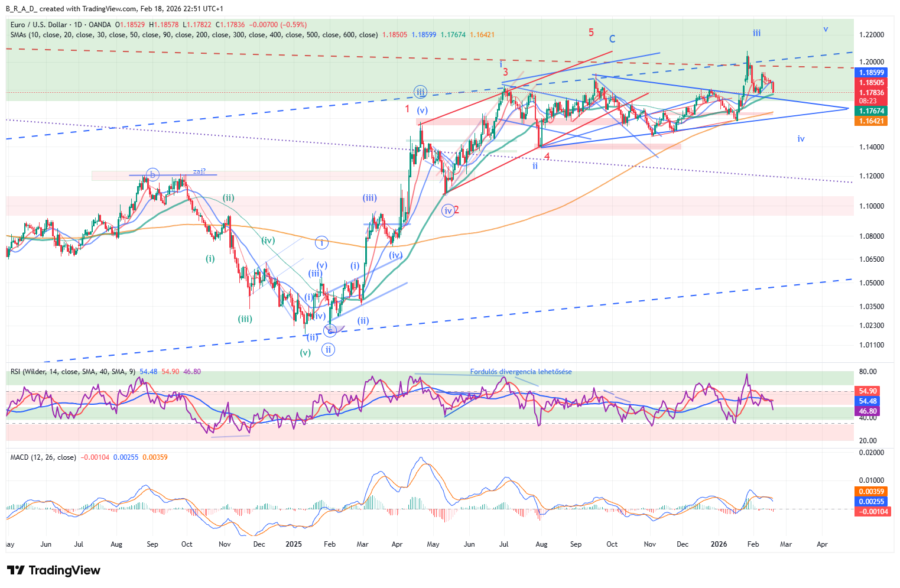The width and height of the screenshot is (900, 588).
Task: Click the blue 'C' wave label
Action: tap(612, 39)
